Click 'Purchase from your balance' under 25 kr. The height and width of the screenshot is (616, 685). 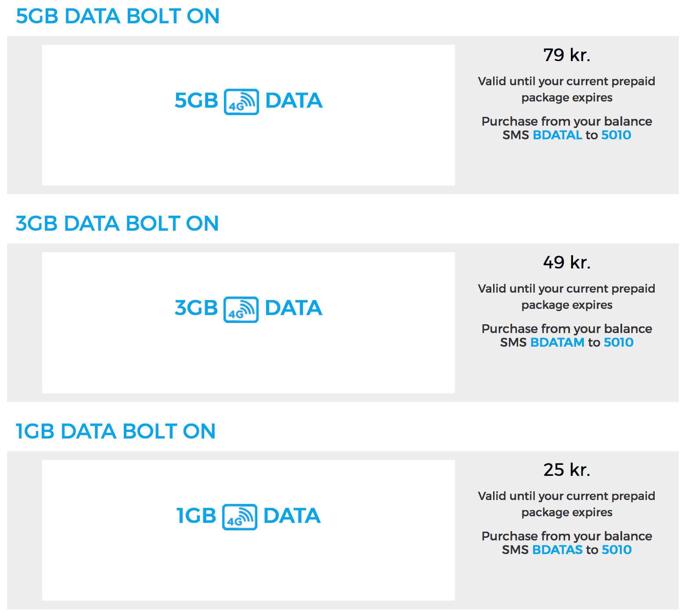pos(566,536)
